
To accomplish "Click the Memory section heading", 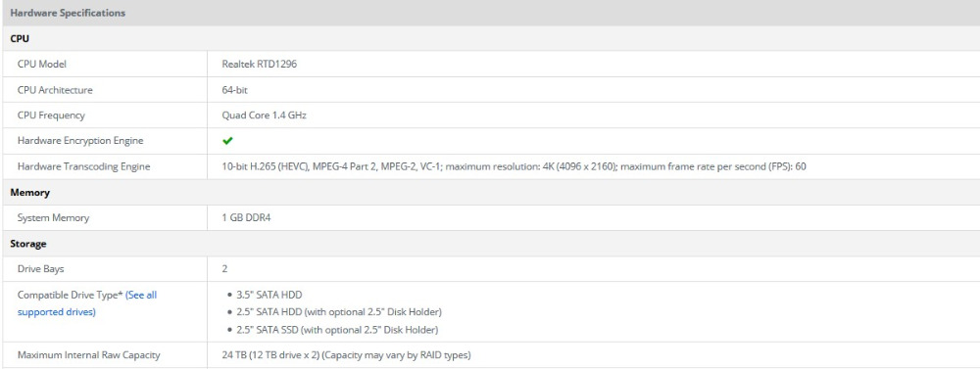I will (x=29, y=192).
